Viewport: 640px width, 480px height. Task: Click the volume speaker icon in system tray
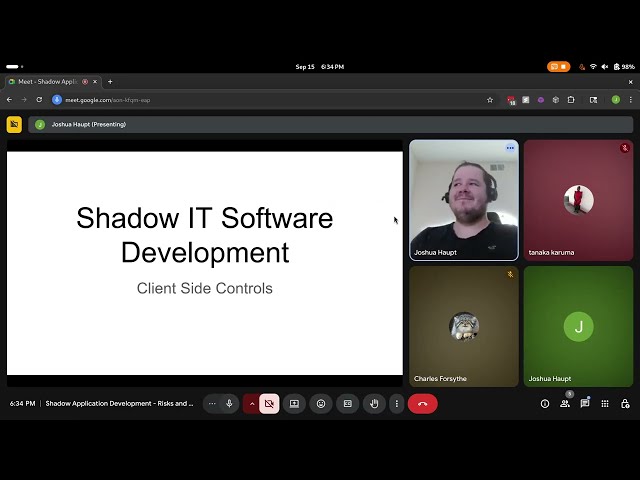click(x=604, y=67)
